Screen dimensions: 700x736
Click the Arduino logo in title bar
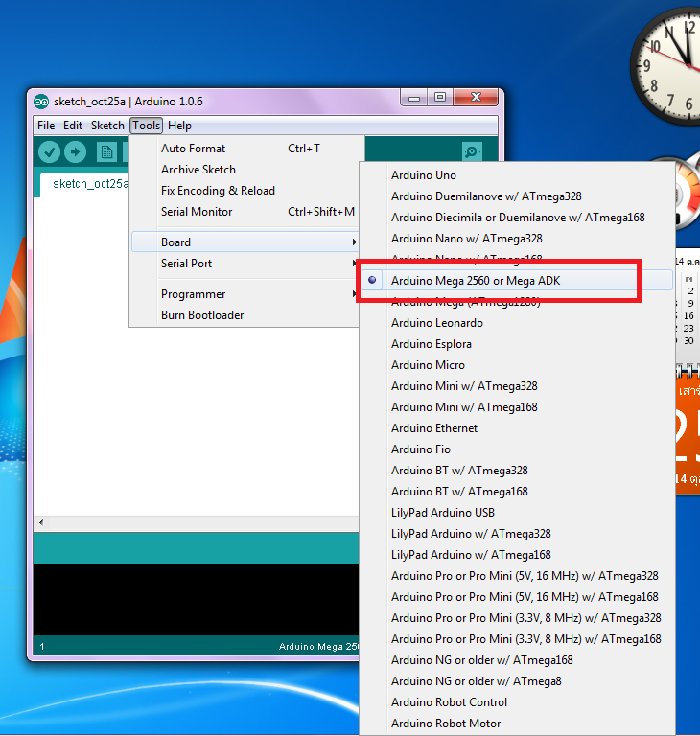click(x=41, y=102)
